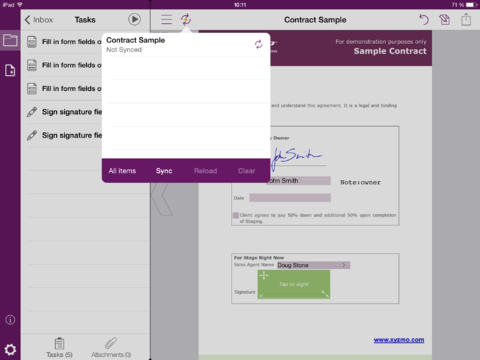Open the reject document icon
This screenshot has height=360, width=480.
tap(444, 20)
